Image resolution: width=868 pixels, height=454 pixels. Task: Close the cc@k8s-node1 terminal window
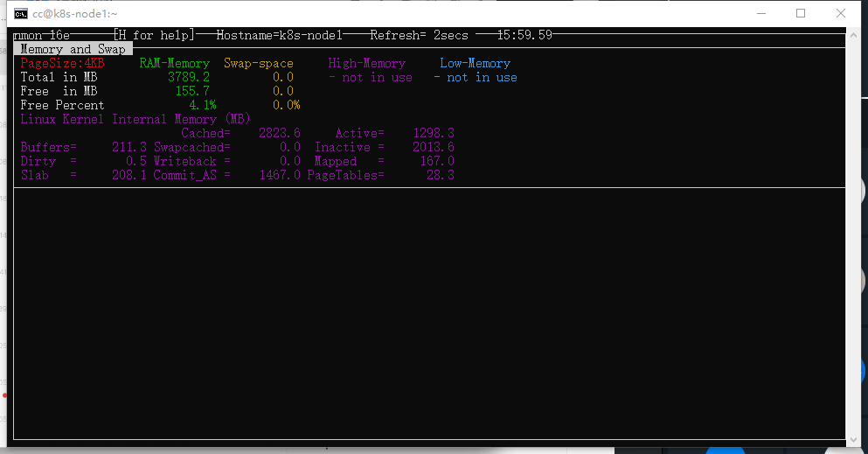[x=840, y=13]
